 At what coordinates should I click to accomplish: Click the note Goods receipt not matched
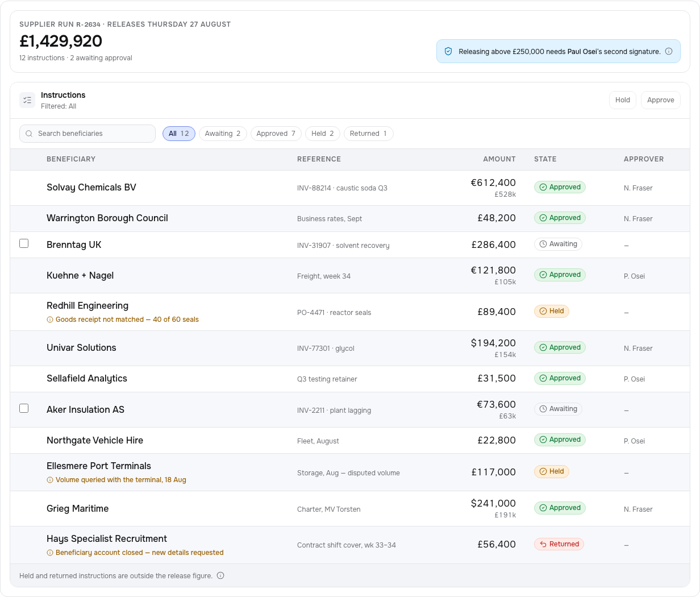click(x=127, y=320)
